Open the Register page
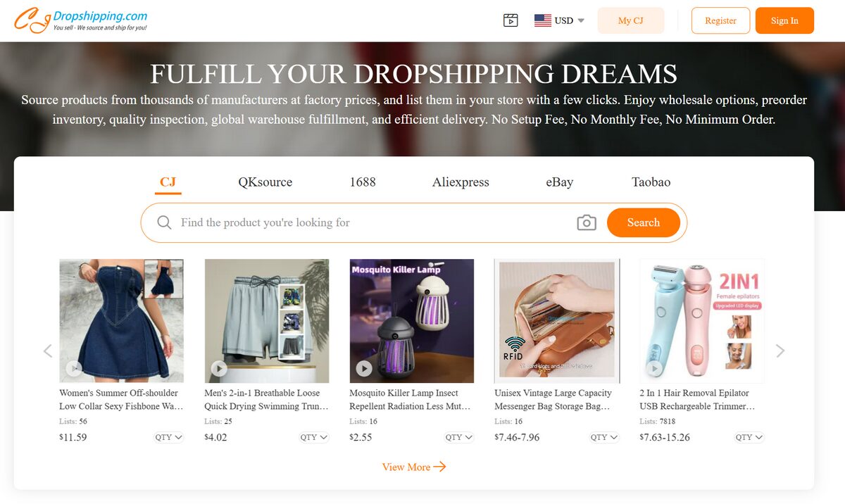The width and height of the screenshot is (845, 504). pyautogui.click(x=720, y=20)
